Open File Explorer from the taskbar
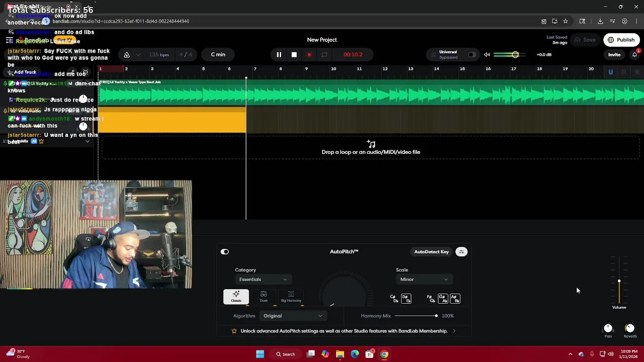 340,354
